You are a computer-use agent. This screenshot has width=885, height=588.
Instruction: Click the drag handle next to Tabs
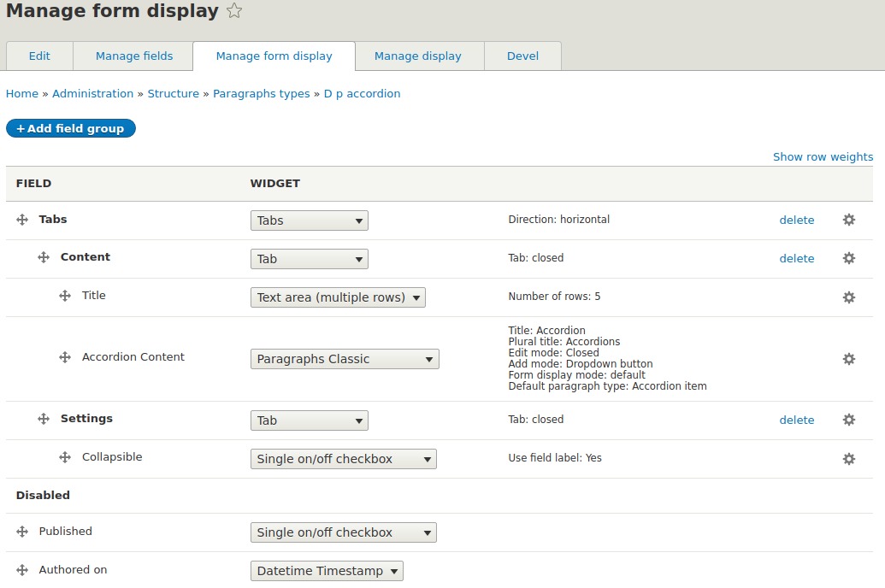click(21, 219)
